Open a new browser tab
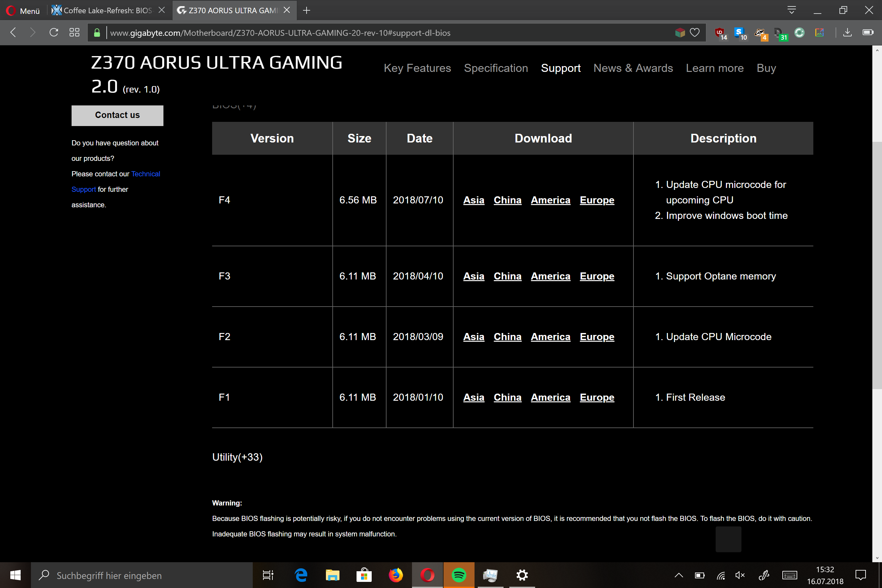The image size is (882, 588). [306, 11]
